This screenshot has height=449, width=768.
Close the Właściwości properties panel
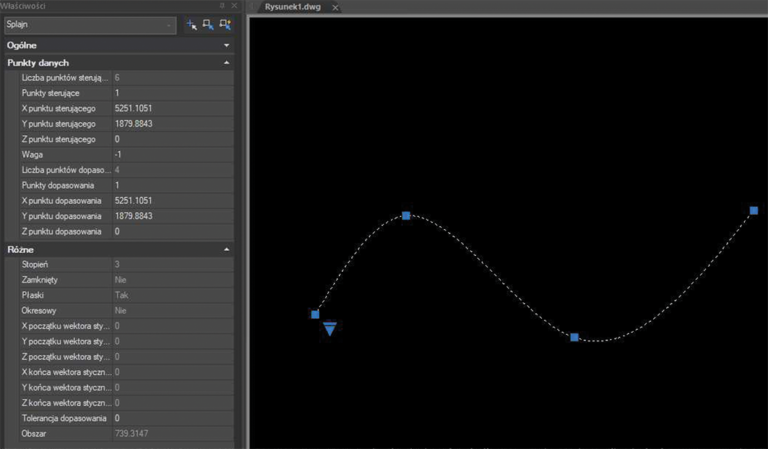point(233,6)
